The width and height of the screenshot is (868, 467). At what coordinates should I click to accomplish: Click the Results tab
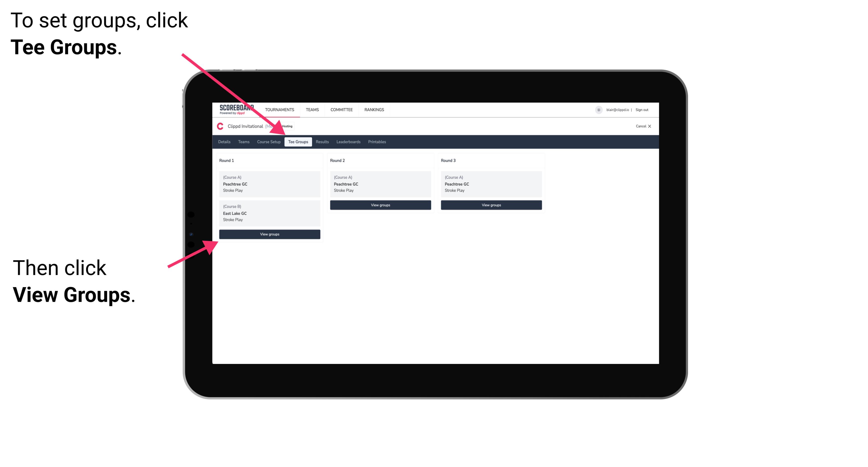point(322,142)
